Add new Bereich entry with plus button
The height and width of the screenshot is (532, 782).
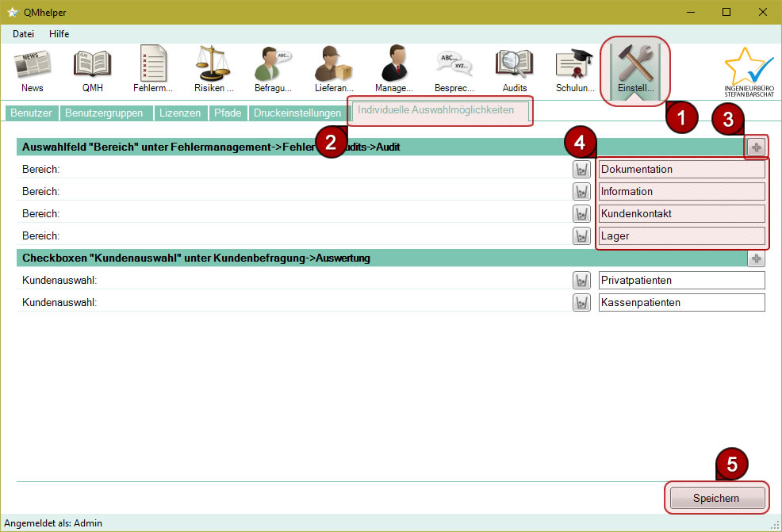pyautogui.click(x=756, y=147)
